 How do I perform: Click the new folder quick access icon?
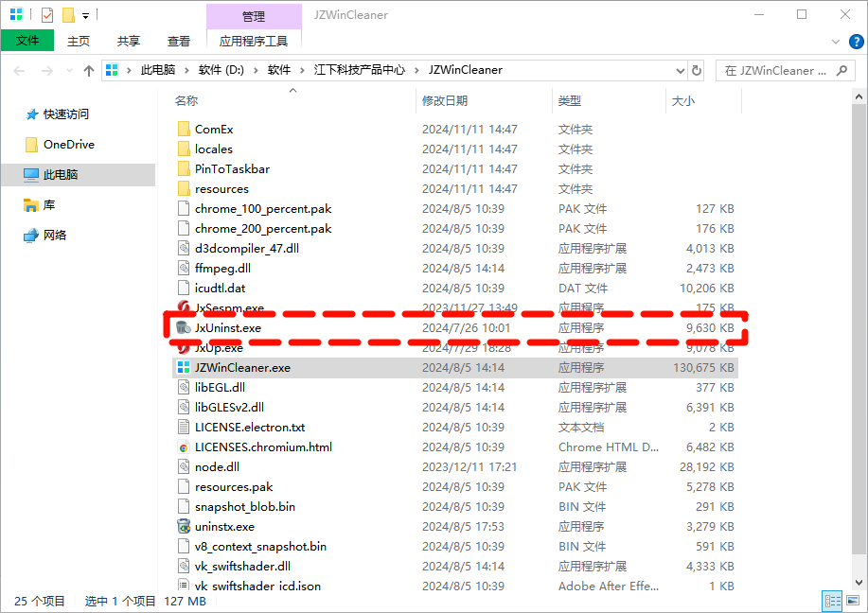pyautogui.click(x=69, y=15)
